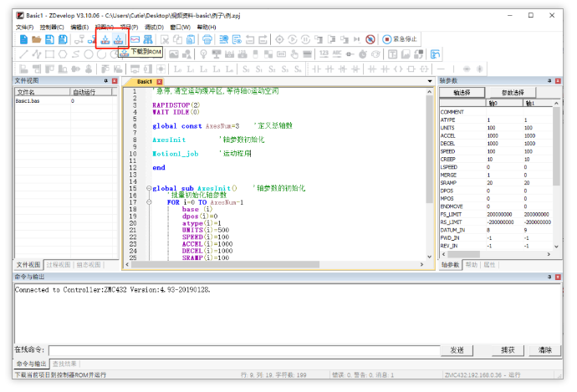
Task: Select the ACCEL row in axis parameters
Action: pyautogui.click(x=496, y=135)
